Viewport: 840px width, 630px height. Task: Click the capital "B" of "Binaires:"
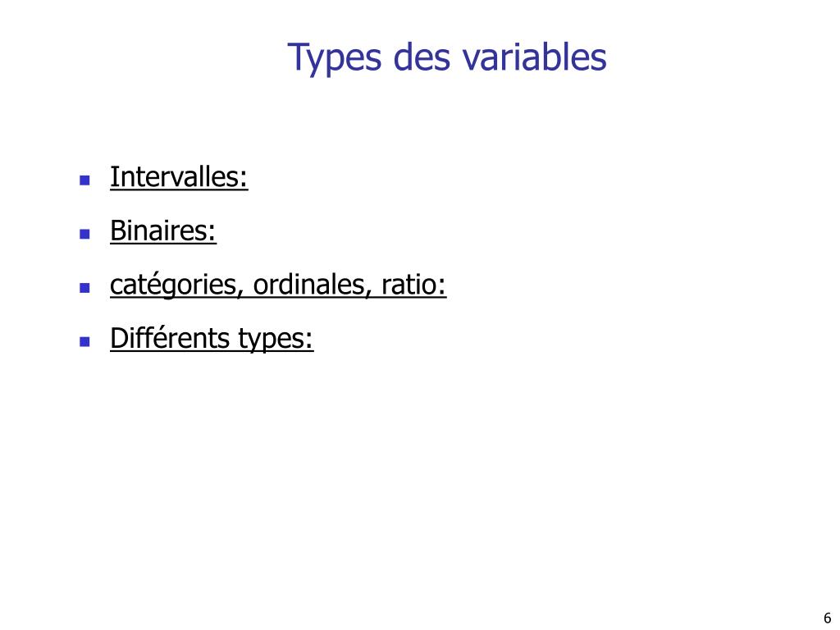coord(116,231)
